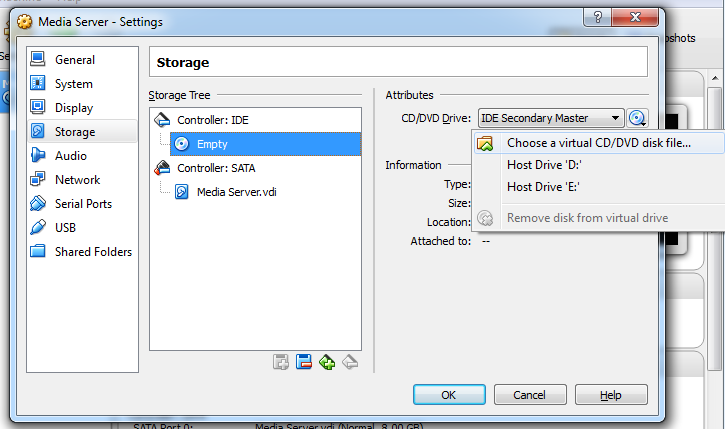Open the Audio settings category
Viewport: 725px width, 429px height.
tap(82, 156)
